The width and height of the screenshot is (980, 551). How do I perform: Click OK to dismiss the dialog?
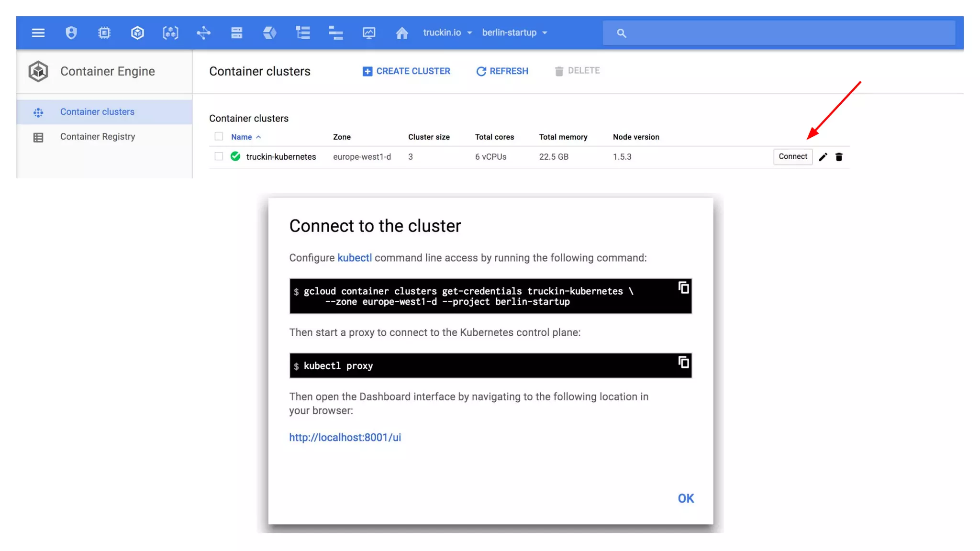(x=685, y=498)
